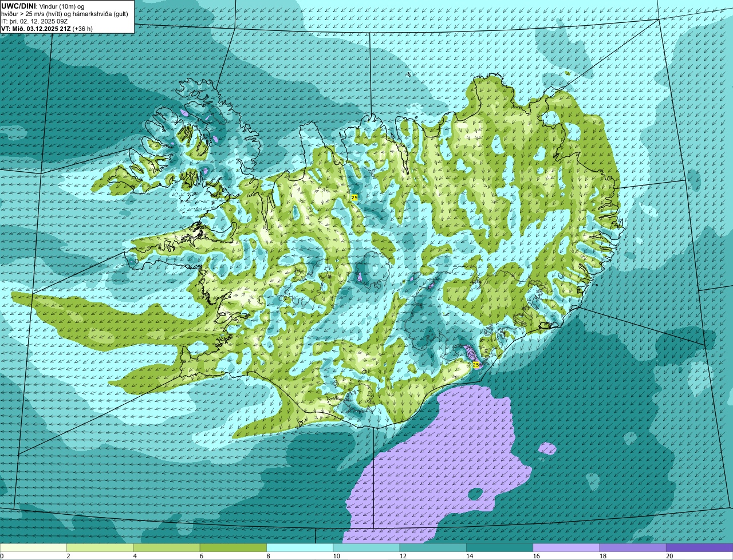Image resolution: width=733 pixels, height=560 pixels.
Task: Pick the light purple 16–18 m/s swatch
Action: (566, 548)
